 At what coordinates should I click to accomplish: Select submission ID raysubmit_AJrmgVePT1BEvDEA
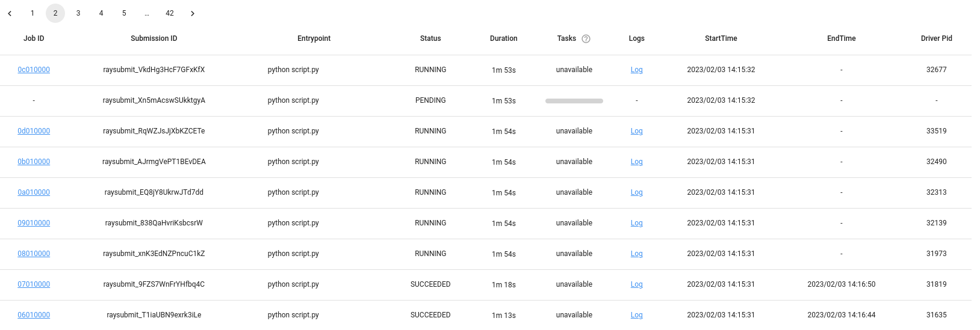(154, 162)
